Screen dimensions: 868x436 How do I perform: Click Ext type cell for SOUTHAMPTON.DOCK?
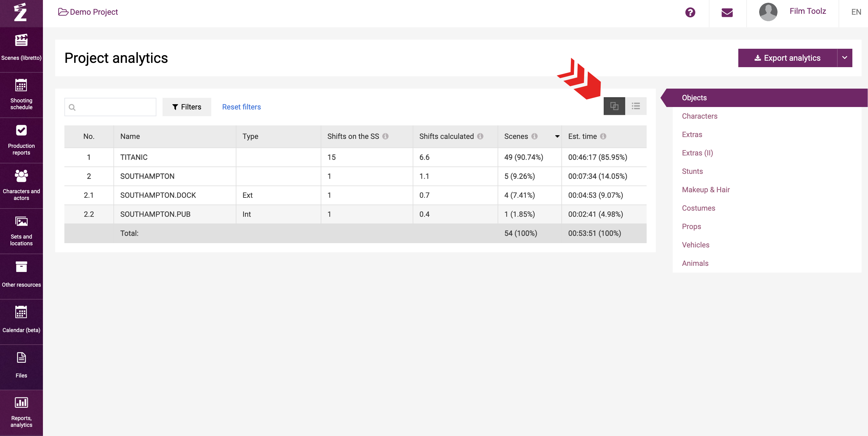[x=247, y=195]
